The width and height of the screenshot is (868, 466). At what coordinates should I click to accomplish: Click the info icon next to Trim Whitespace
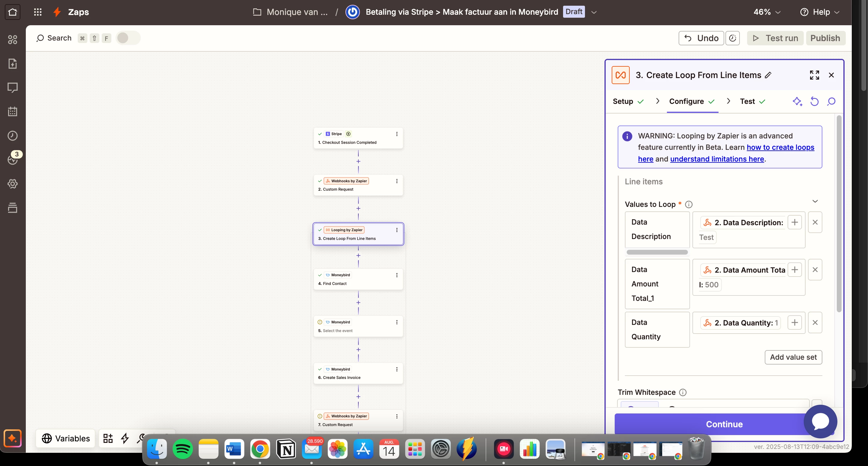tap(683, 392)
